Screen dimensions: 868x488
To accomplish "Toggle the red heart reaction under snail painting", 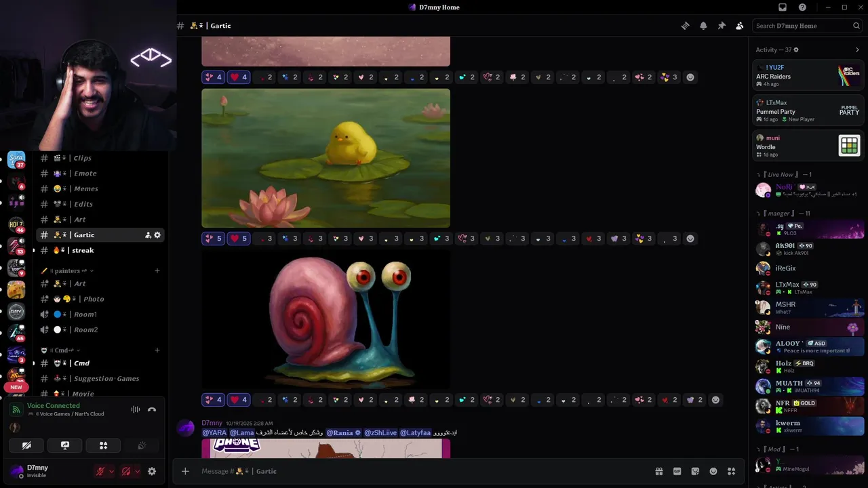I will pos(239,400).
